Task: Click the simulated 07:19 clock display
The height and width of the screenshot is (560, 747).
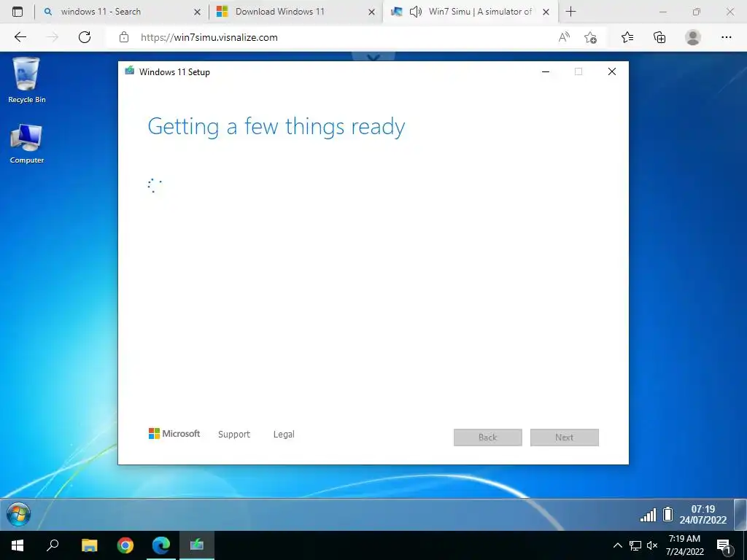Action: (703, 514)
